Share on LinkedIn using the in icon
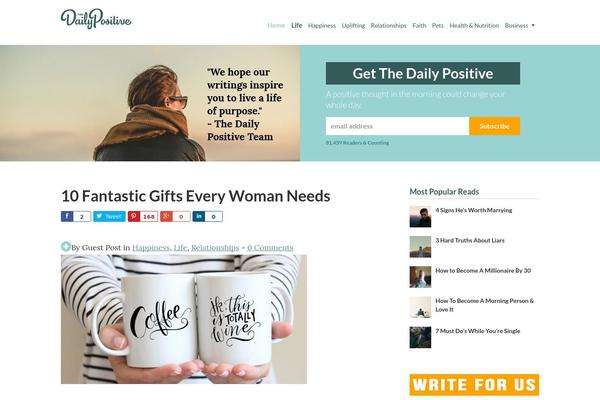Viewport: 600px width, 400px height. (199, 216)
